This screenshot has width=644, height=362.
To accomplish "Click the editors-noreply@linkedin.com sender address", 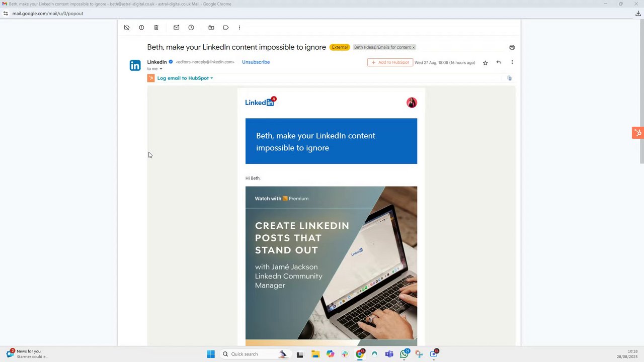I will [205, 62].
